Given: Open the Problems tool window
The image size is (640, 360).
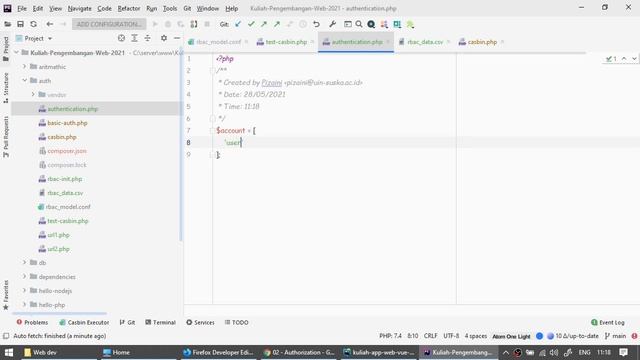Looking at the screenshot, I should click(x=32, y=322).
